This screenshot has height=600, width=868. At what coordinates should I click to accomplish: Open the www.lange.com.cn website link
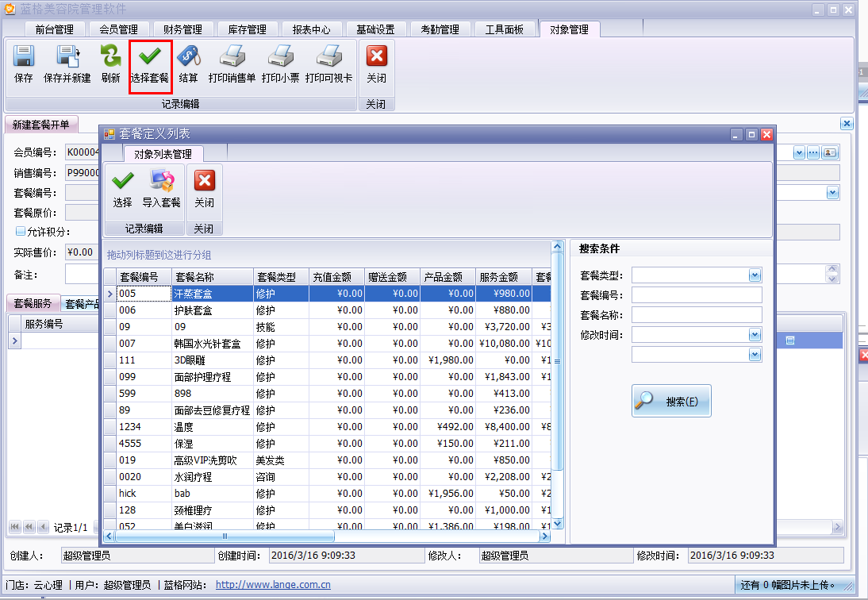(x=273, y=585)
